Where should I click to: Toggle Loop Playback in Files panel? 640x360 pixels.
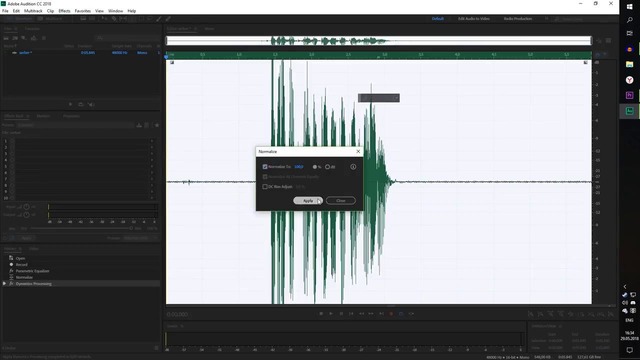(80, 104)
